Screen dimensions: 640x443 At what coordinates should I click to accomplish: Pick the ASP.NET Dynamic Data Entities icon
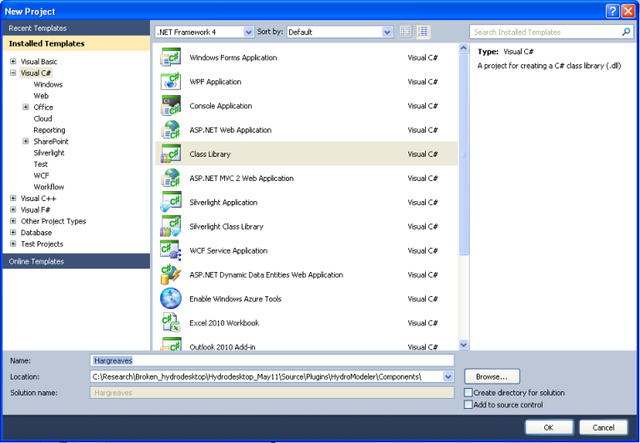(171, 274)
